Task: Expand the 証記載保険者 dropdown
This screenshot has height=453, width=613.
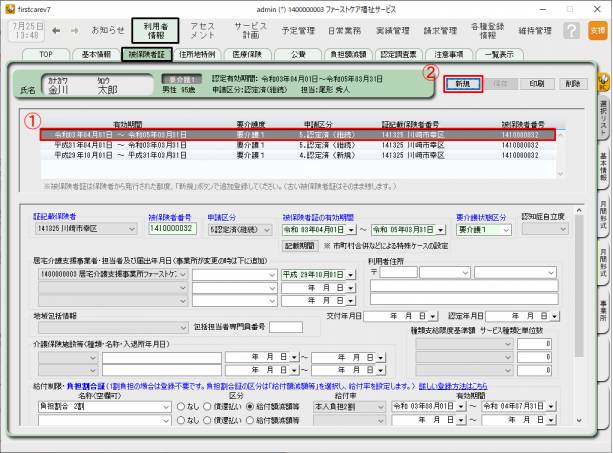Action: tap(131, 229)
